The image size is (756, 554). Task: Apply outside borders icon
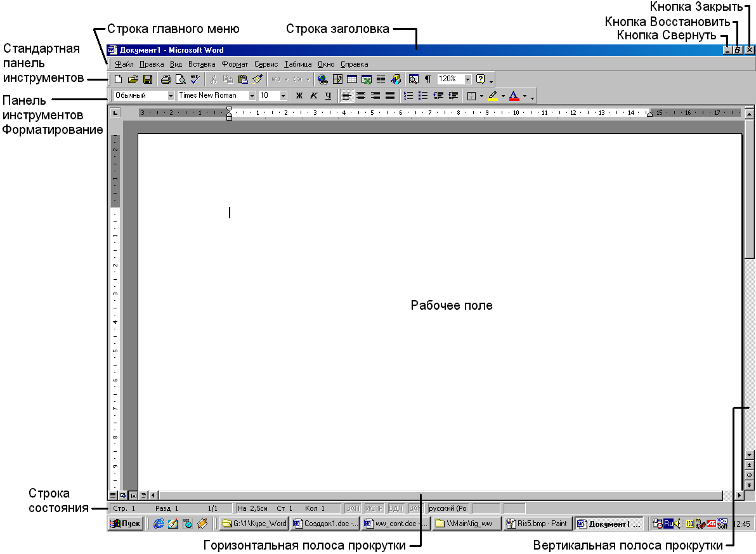coord(472,96)
